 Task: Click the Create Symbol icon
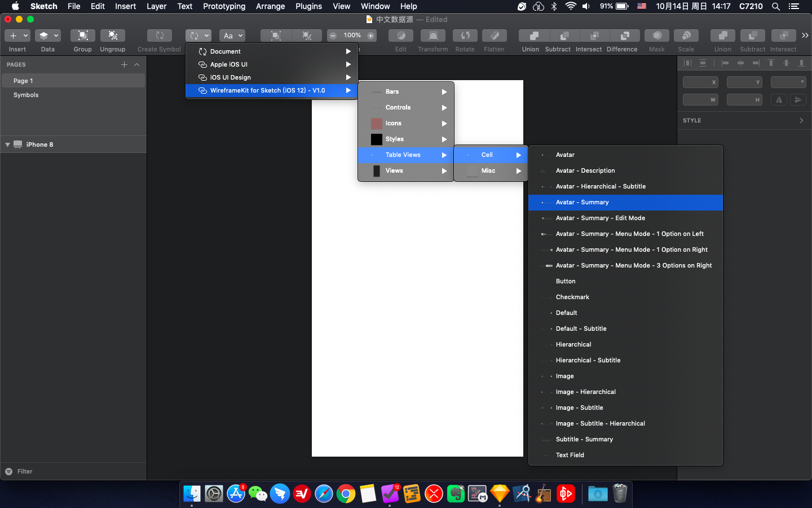160,36
